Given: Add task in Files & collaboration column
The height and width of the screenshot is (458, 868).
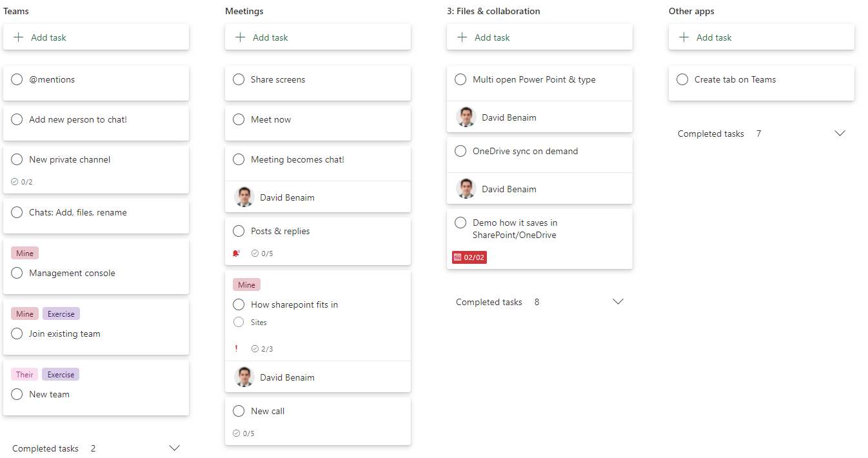Looking at the screenshot, I should (491, 37).
